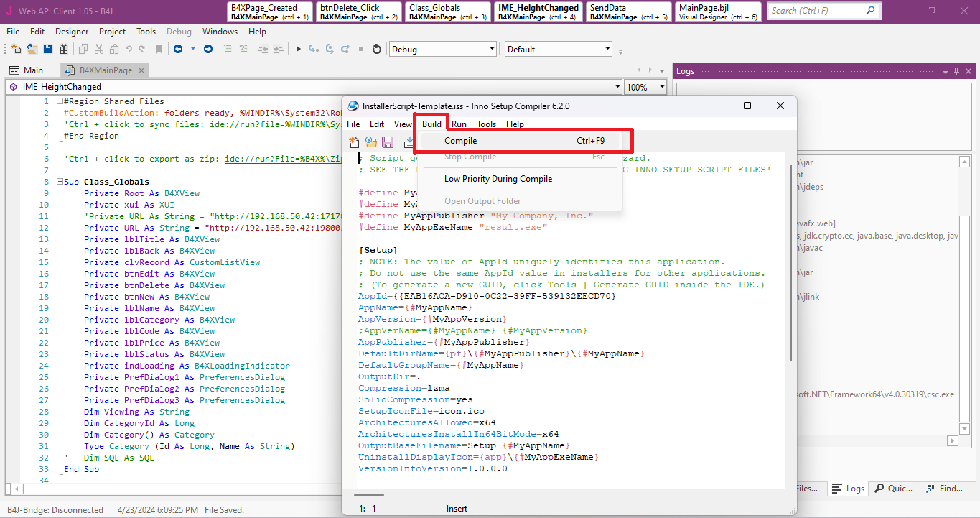Jump to IME_HeightChanged shortcut
Viewport: 980px width, 518px height.
(538, 11)
